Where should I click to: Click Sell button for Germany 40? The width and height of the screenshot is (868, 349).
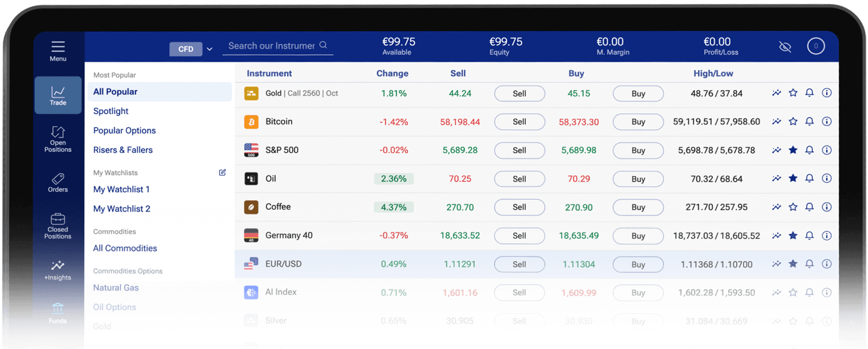(x=519, y=235)
